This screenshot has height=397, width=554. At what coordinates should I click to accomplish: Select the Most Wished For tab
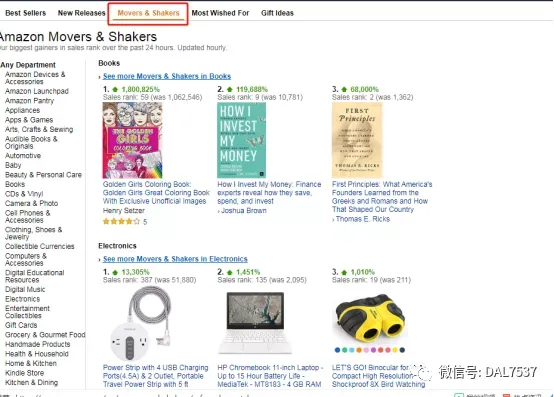pyautogui.click(x=220, y=13)
